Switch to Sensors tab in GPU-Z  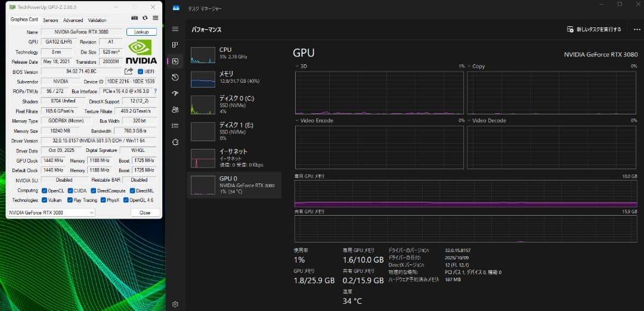point(51,20)
